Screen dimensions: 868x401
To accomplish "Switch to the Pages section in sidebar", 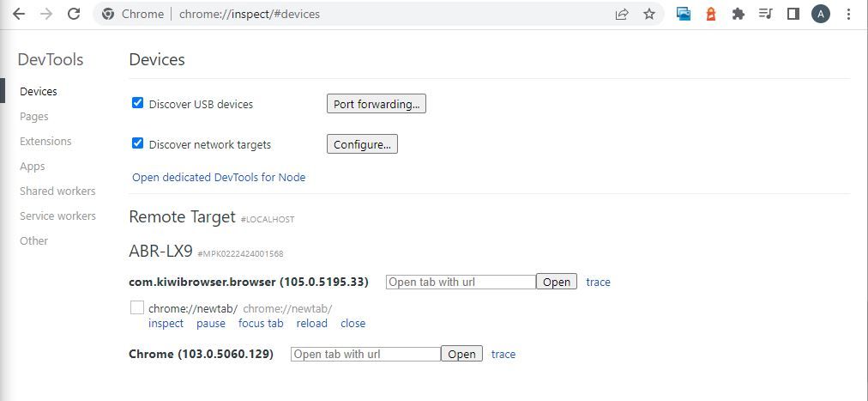I will click(x=33, y=116).
